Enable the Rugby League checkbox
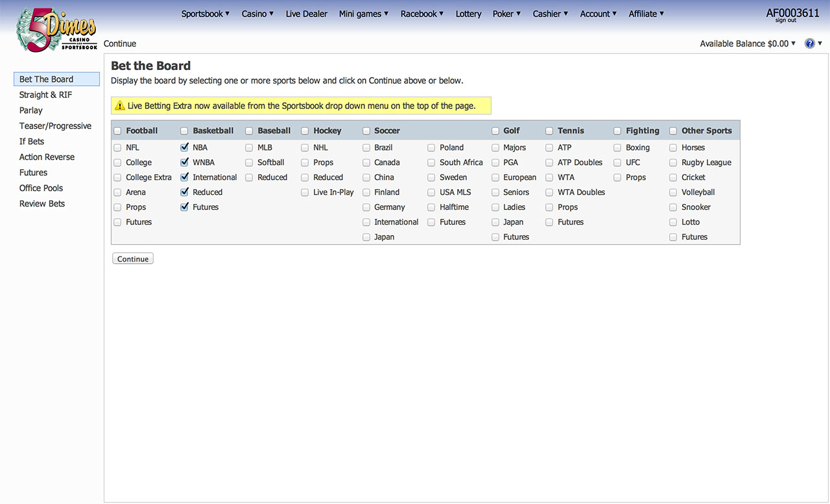 coord(673,163)
